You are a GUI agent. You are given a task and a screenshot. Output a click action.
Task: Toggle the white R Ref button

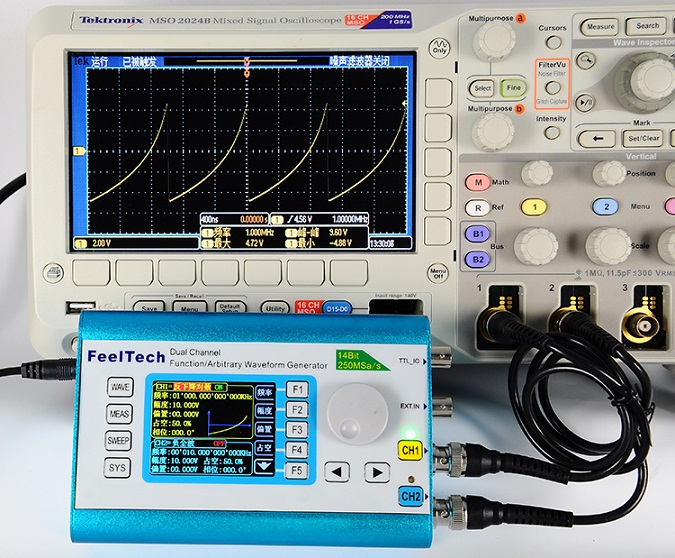[477, 208]
